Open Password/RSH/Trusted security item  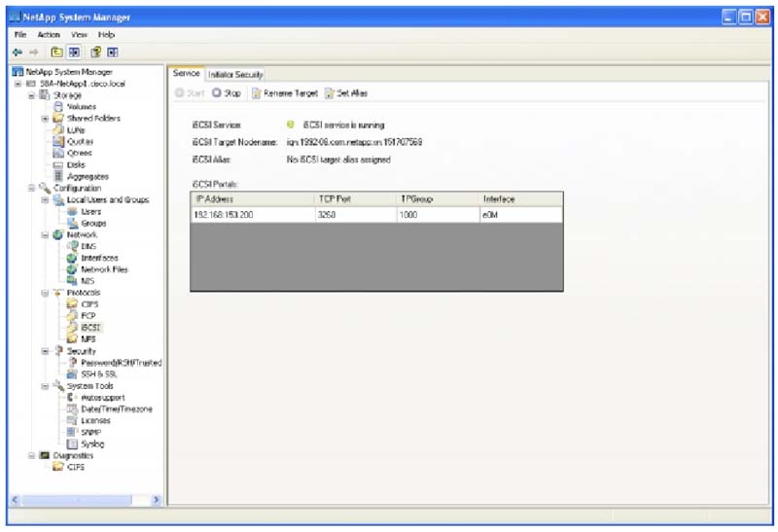(121, 363)
